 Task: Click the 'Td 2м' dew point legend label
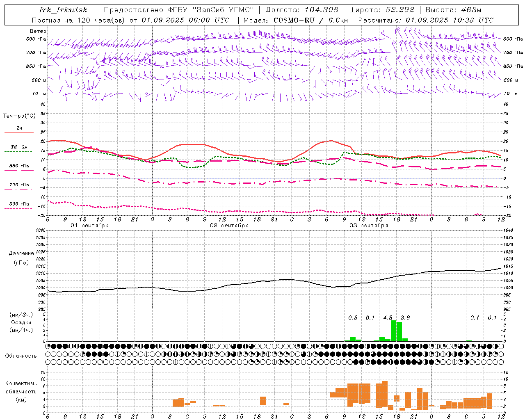click(19, 147)
